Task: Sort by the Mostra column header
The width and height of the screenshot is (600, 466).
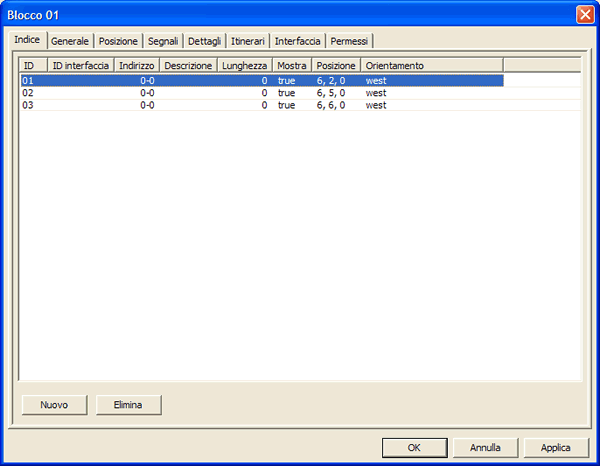Action: [291, 65]
